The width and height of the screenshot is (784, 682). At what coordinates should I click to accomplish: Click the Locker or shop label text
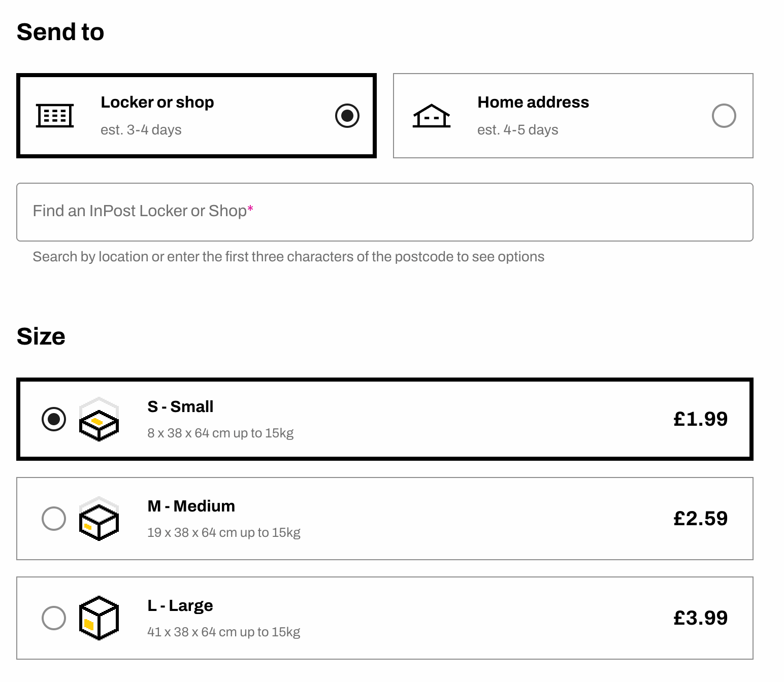157,102
